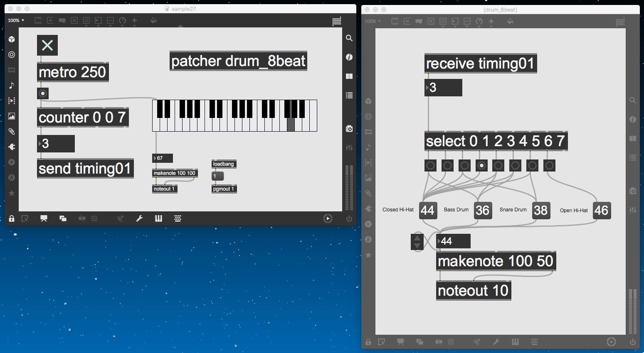Add a message box from sample27 toolbar
The width and height of the screenshot is (644, 353).
coord(50,20)
